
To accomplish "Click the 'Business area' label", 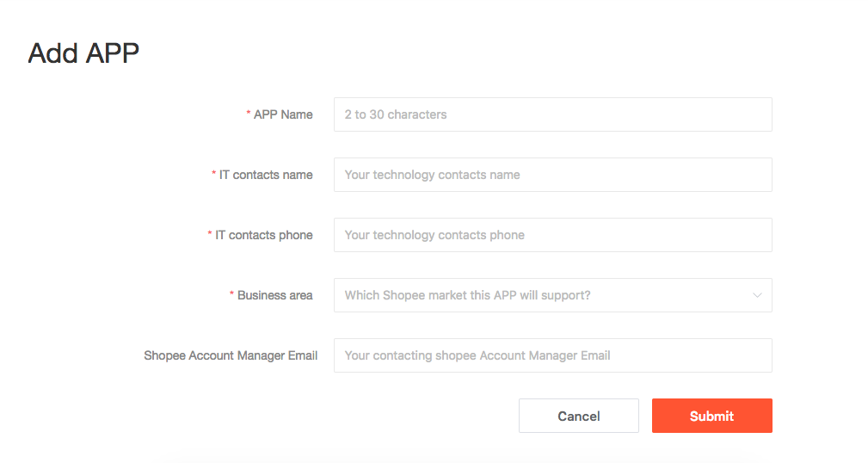I will point(275,295).
